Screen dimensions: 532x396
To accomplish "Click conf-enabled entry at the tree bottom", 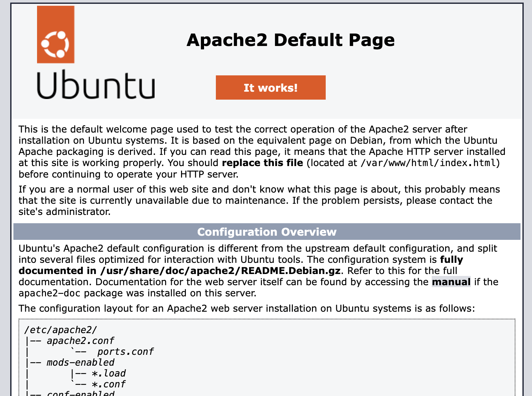I will 80,393.
